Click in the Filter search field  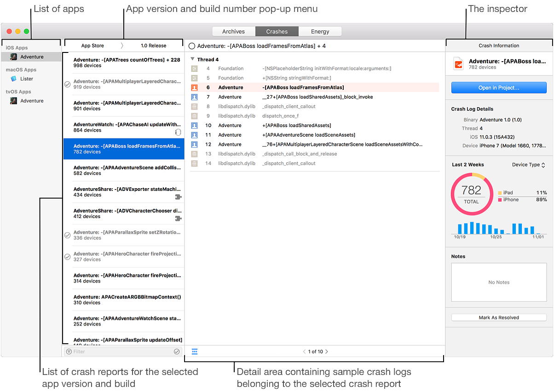point(122,352)
